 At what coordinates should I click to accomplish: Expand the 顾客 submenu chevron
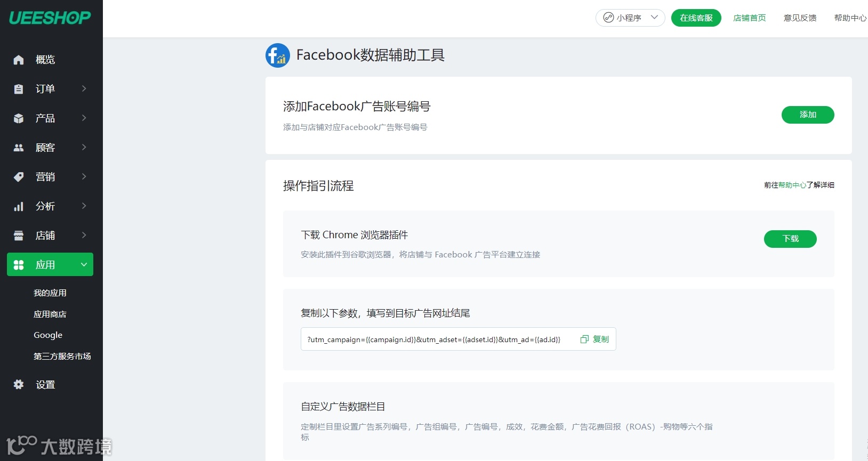point(84,147)
